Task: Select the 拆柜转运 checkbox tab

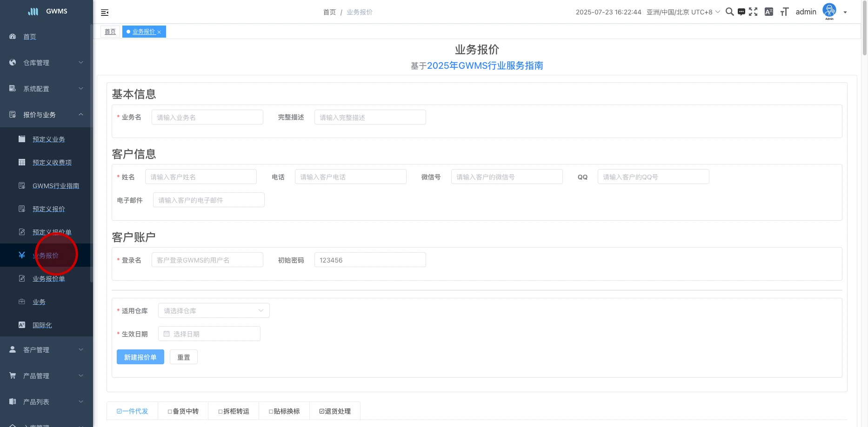Action: click(234, 411)
